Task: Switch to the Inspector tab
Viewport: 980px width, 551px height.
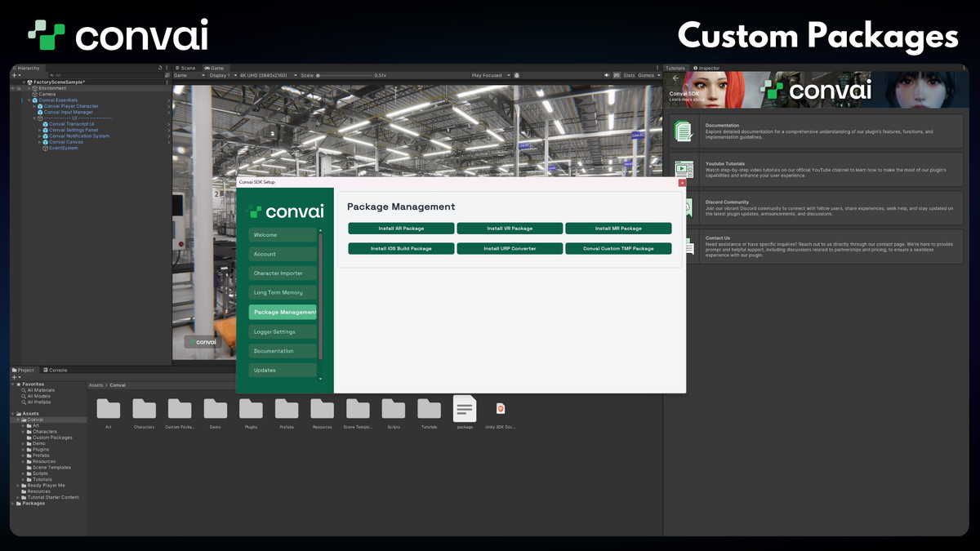Action: (707, 69)
